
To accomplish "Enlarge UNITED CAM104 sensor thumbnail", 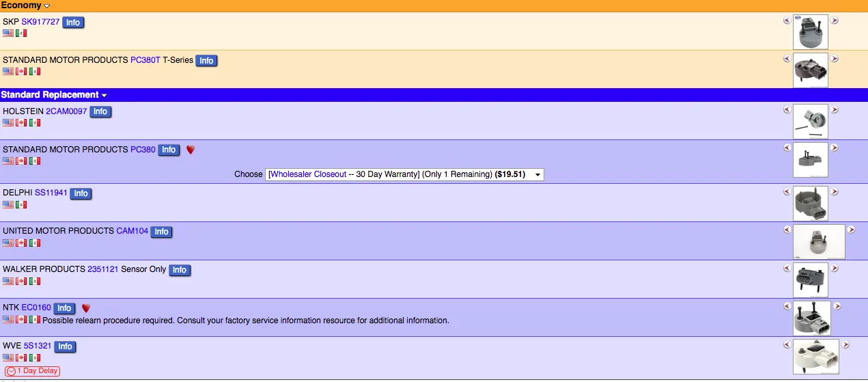I will (x=819, y=241).
